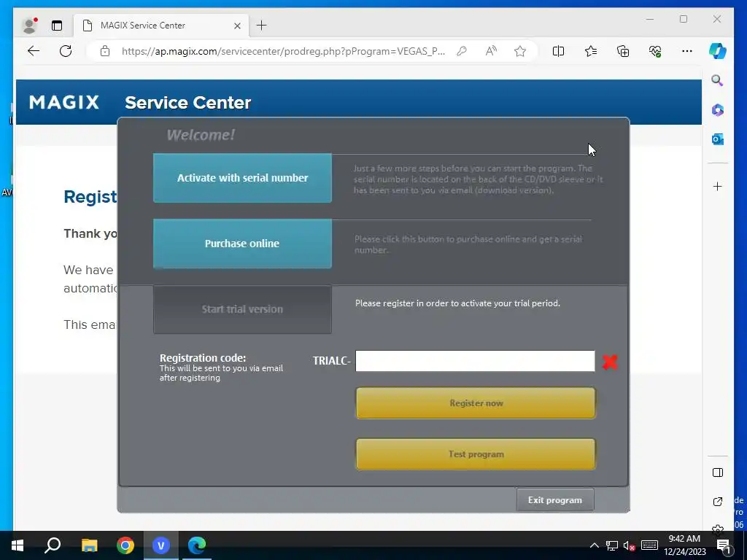Screen dimensions: 747x560
Task: Open Favorites list icon
Action: click(591, 51)
